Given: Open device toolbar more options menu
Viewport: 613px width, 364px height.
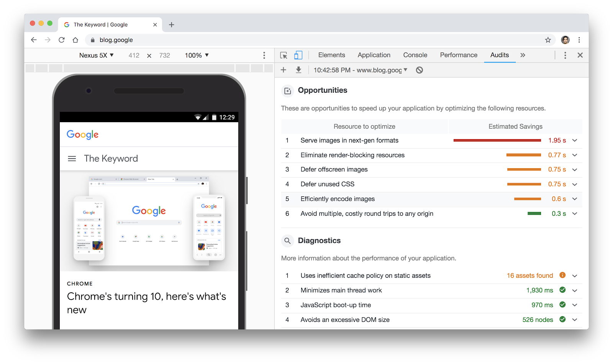Looking at the screenshot, I should tap(264, 55).
